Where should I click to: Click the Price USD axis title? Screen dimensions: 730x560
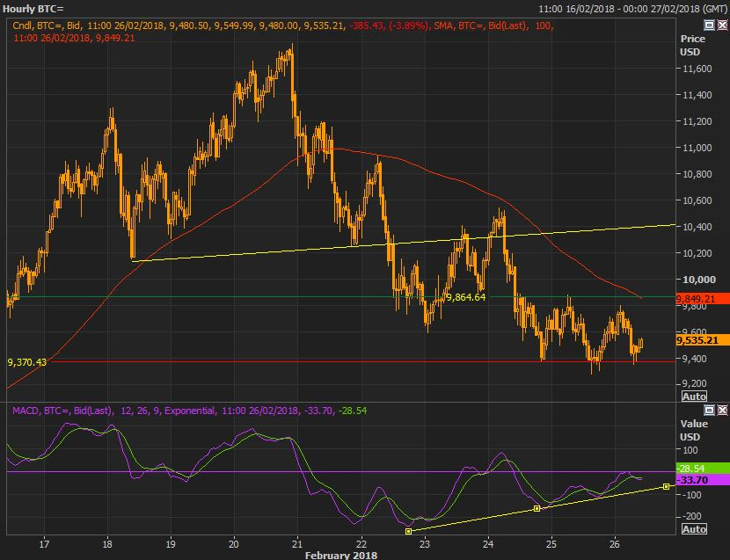tap(693, 45)
